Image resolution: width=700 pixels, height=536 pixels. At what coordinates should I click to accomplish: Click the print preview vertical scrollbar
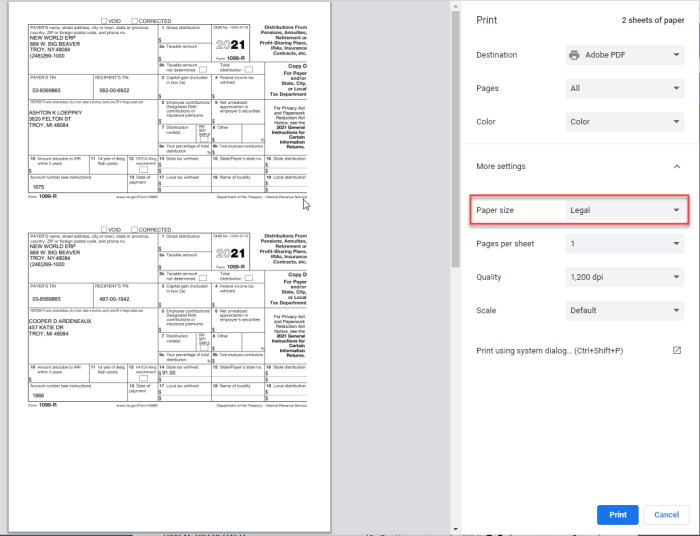pyautogui.click(x=455, y=120)
